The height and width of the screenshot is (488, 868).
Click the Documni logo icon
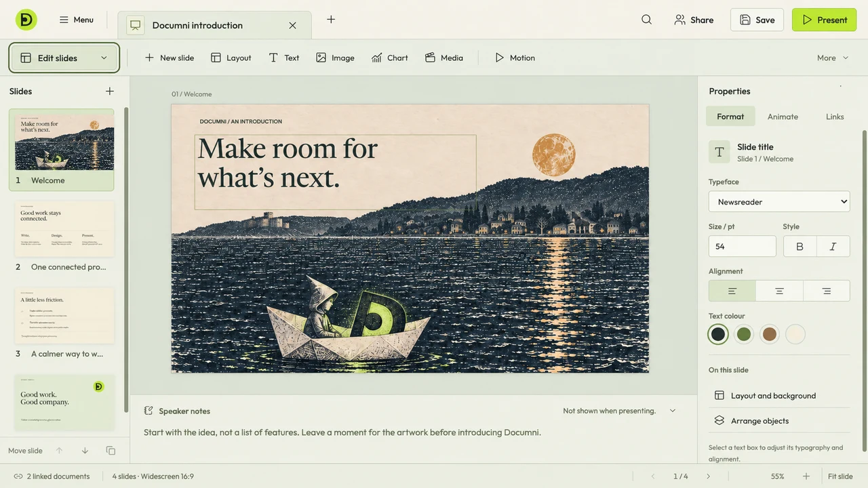point(26,20)
